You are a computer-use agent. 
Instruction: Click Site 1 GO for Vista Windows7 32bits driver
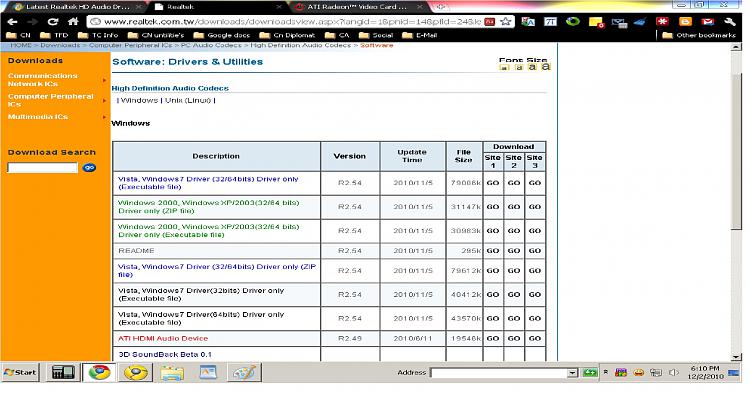[x=493, y=295]
